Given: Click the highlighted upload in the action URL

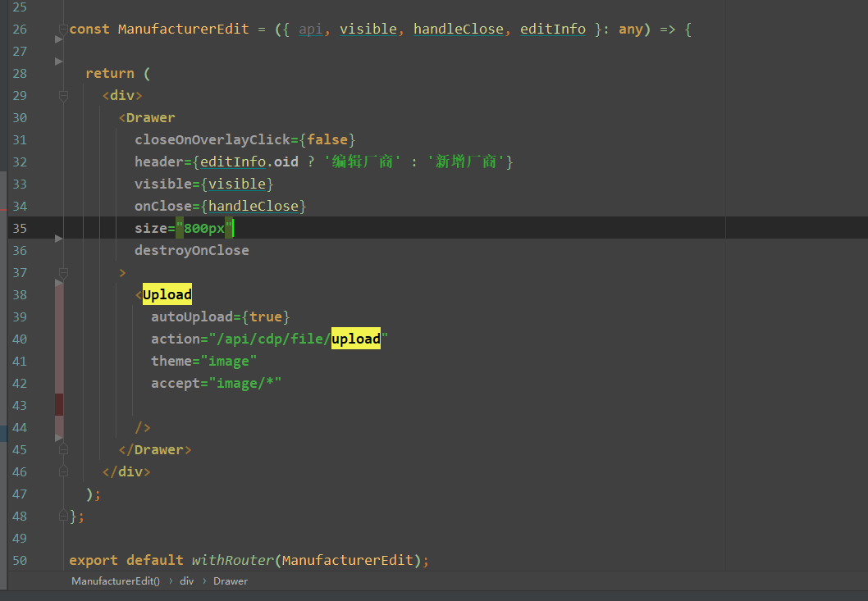Looking at the screenshot, I should pos(356,339).
